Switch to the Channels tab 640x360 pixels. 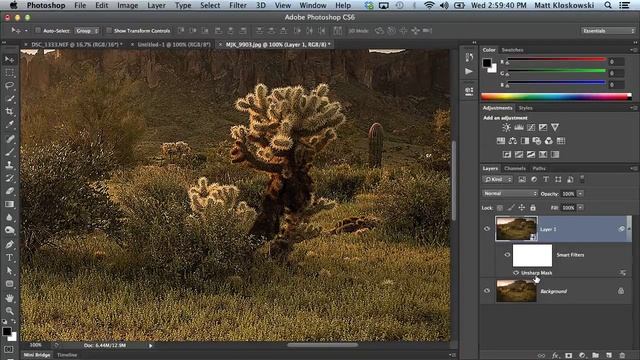click(x=515, y=168)
